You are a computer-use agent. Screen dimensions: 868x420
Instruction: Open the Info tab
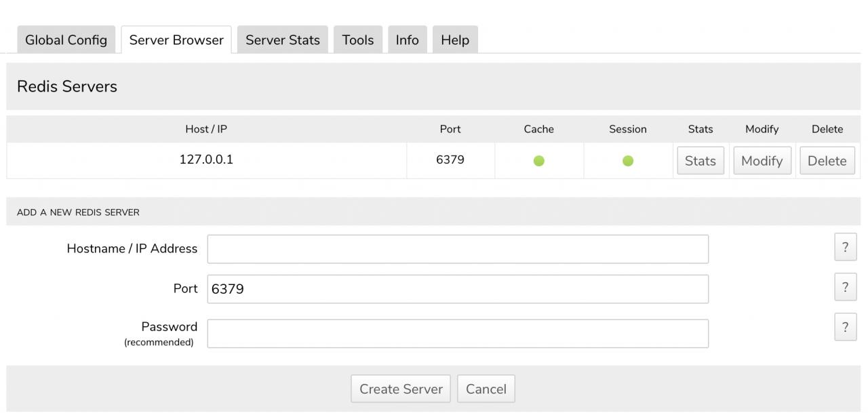[x=407, y=40]
